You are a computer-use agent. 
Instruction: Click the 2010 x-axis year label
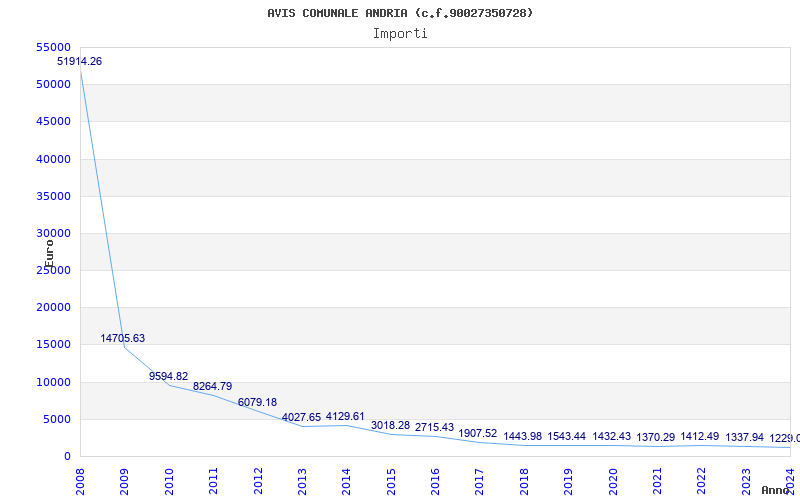click(169, 481)
